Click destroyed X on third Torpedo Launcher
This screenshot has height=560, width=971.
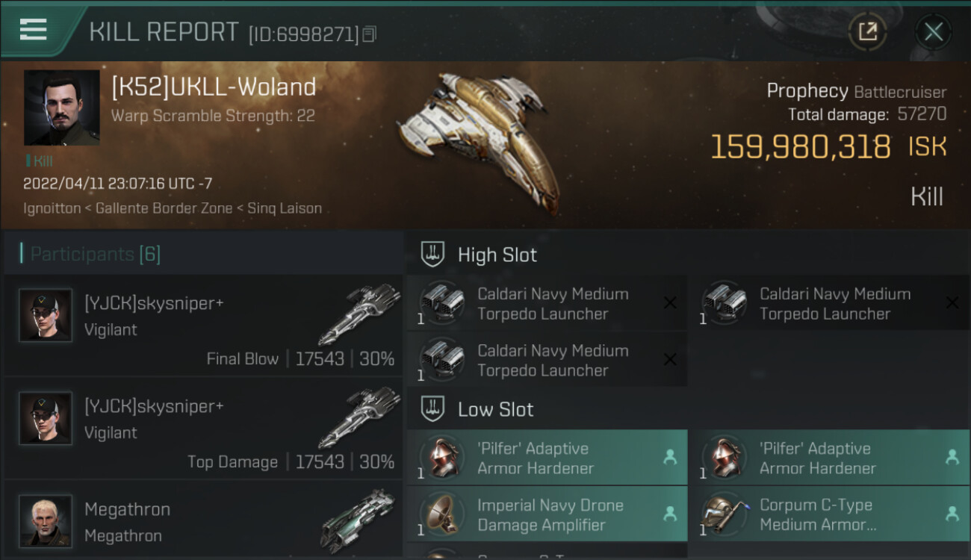(670, 360)
